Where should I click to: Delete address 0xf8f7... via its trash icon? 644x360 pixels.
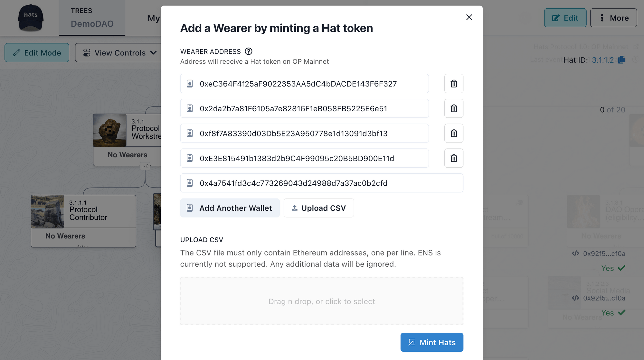453,133
